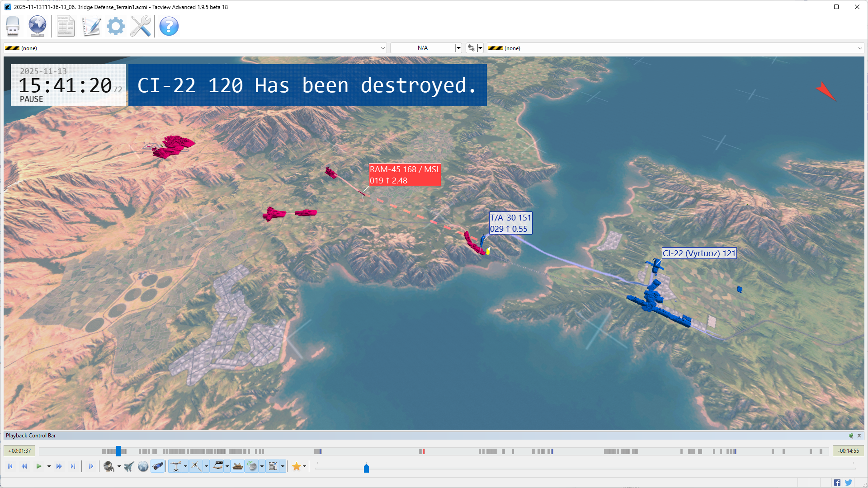This screenshot has height=488, width=868.
Task: Click the playback speed slider handle
Action: (366, 469)
